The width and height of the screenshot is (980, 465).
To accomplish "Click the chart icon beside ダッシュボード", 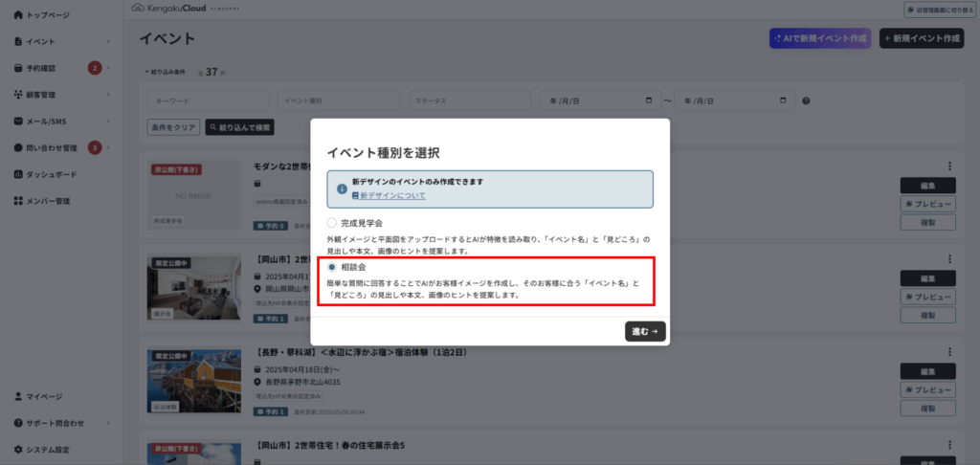I will coord(18,174).
